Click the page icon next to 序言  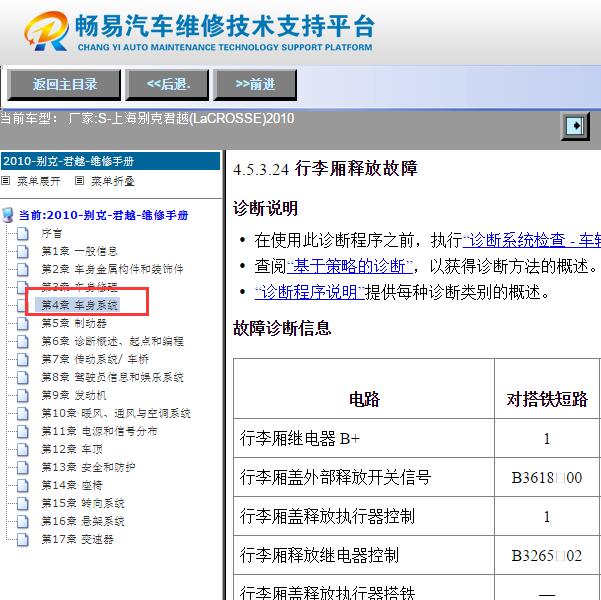[x=23, y=233]
